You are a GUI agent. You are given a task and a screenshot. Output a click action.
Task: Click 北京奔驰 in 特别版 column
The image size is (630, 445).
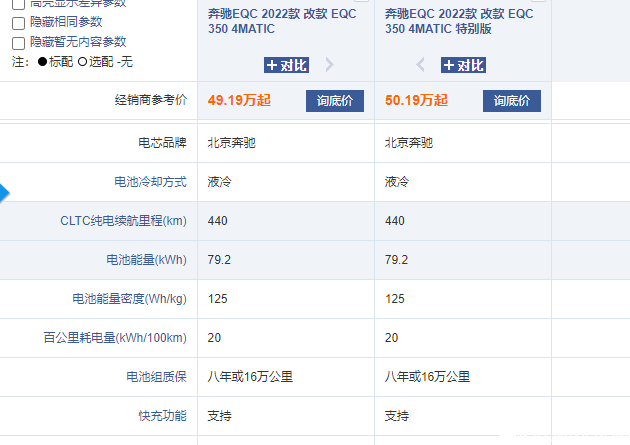tap(409, 143)
